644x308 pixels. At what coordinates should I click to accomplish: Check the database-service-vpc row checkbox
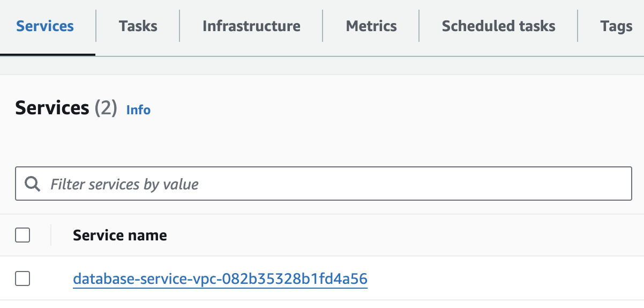pyautogui.click(x=23, y=278)
